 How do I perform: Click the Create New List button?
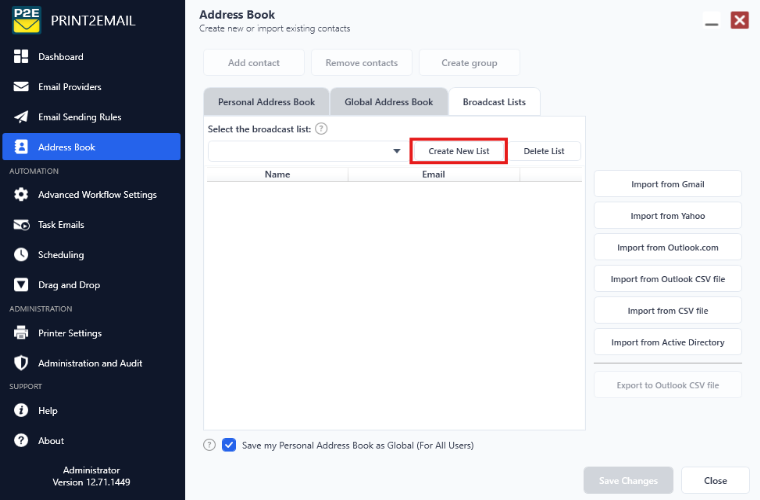(459, 151)
